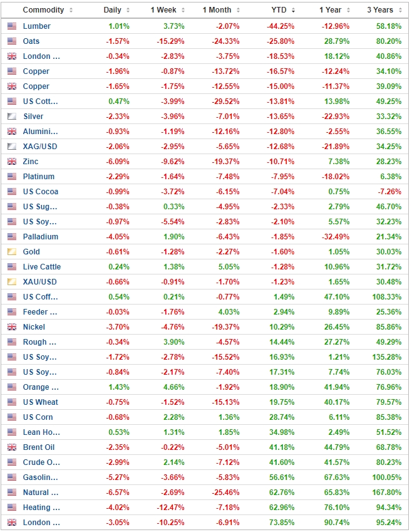The image size is (412, 532).
Task: Click the gold bar icon beside Gold
Action: 12,252
